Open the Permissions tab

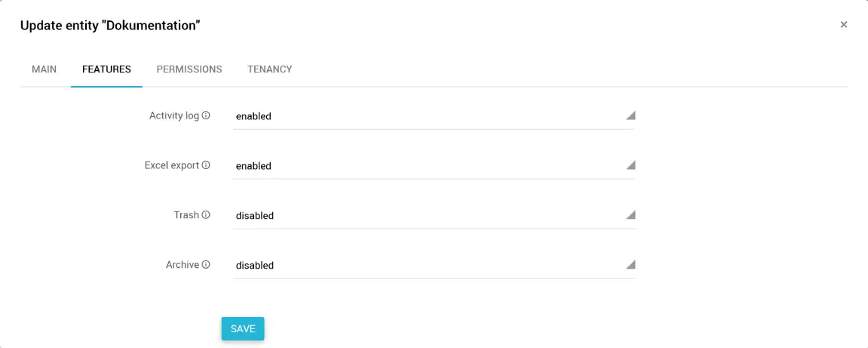pyautogui.click(x=189, y=69)
